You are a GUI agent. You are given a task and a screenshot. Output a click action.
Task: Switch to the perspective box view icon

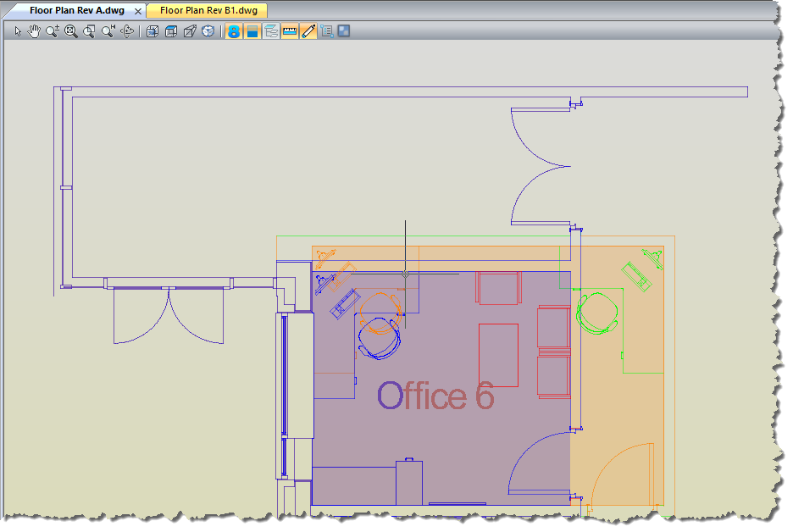coord(190,31)
